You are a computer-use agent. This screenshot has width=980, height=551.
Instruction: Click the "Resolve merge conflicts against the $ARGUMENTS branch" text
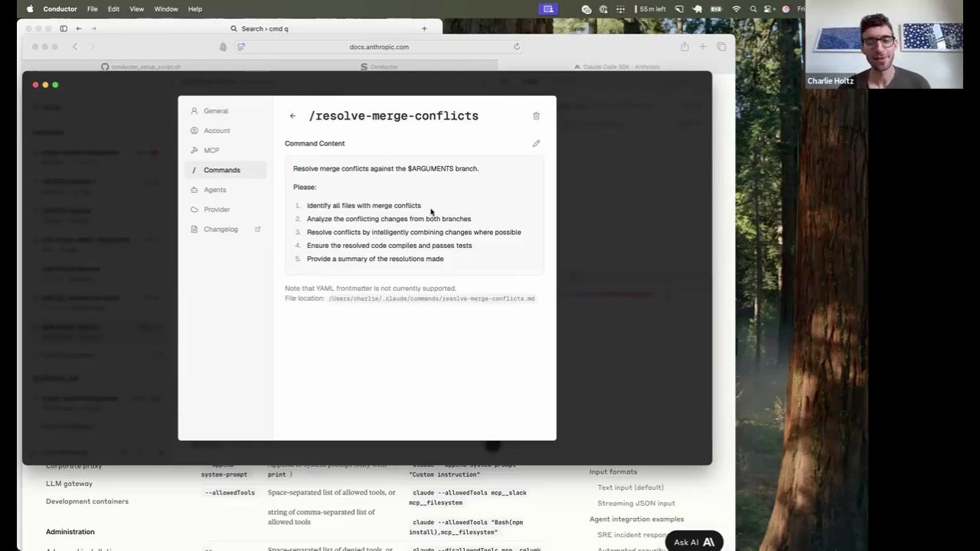click(386, 168)
